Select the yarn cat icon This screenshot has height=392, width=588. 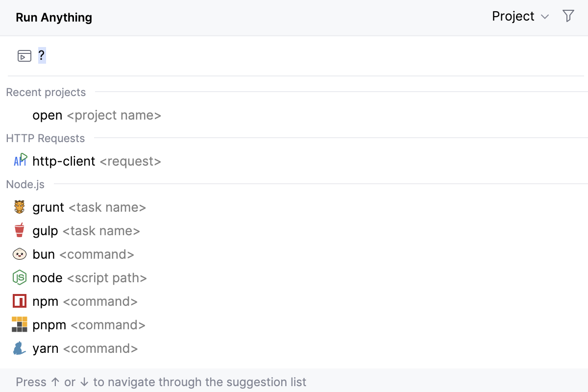point(19,348)
